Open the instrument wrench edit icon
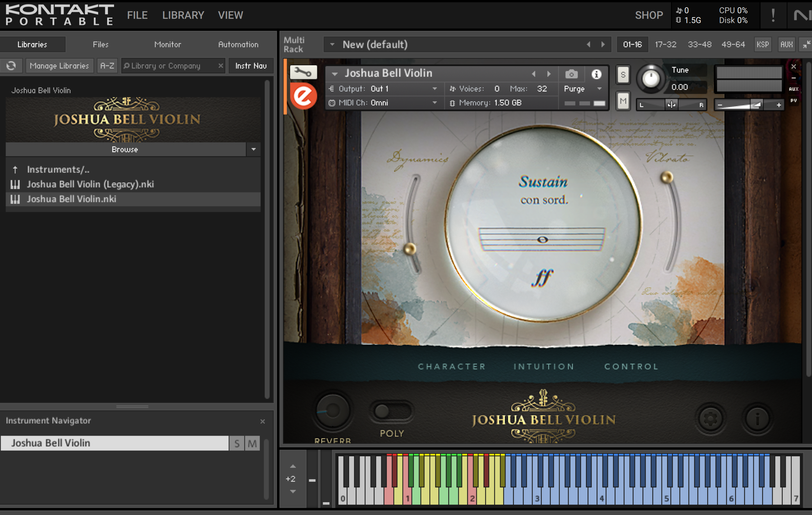 (303, 72)
